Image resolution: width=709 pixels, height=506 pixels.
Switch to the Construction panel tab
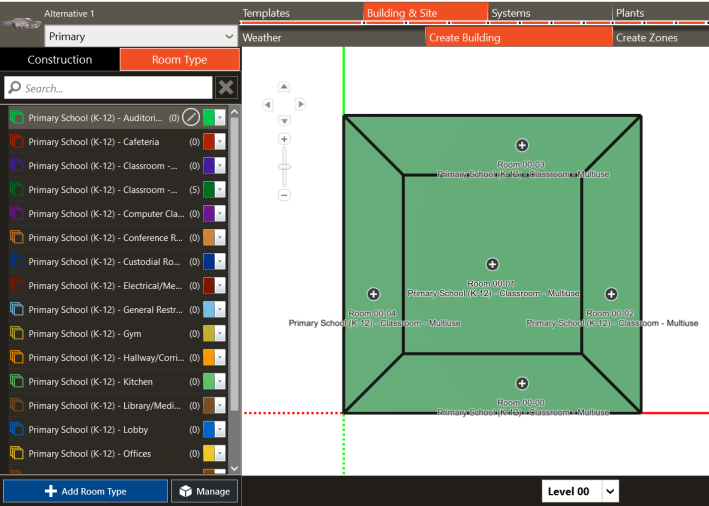click(60, 59)
